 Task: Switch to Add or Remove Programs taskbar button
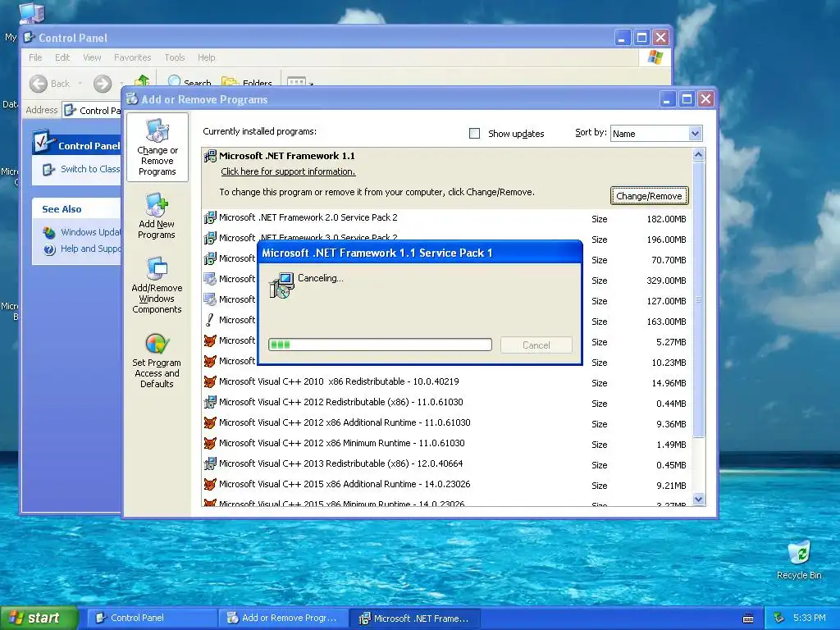click(x=284, y=619)
